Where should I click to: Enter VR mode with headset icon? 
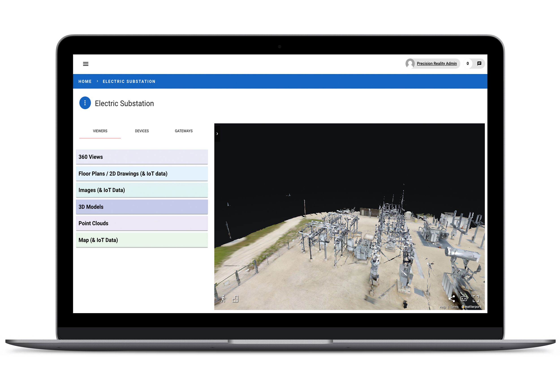(464, 299)
